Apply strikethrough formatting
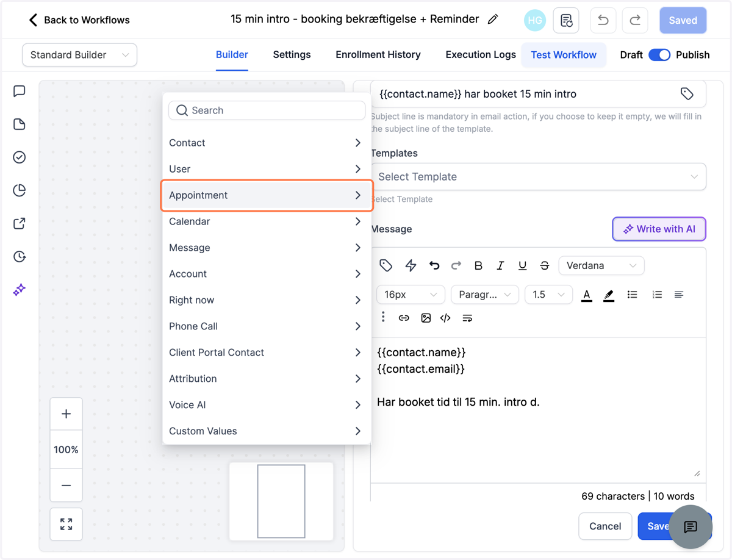732x560 pixels. tap(545, 265)
